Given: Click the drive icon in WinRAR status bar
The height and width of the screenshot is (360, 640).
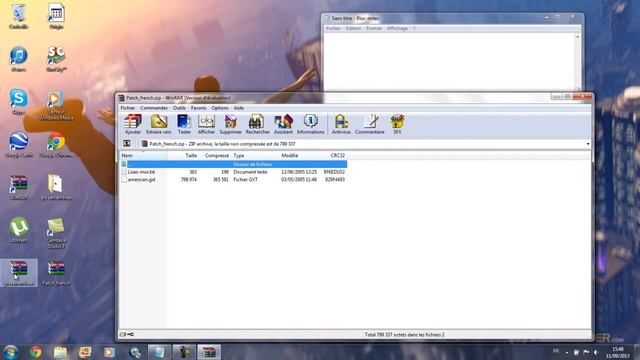Looking at the screenshot, I should pos(123,335).
